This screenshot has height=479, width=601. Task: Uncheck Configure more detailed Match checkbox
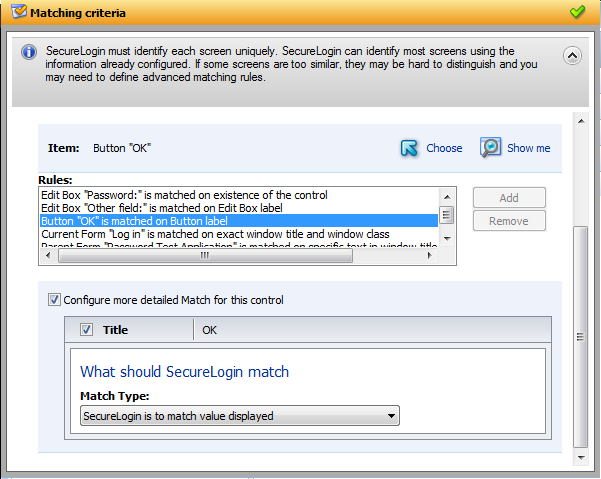pyautogui.click(x=54, y=300)
